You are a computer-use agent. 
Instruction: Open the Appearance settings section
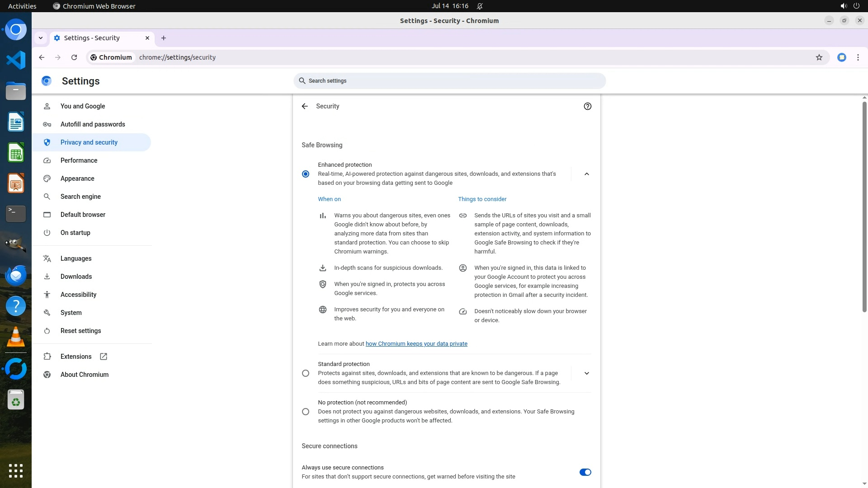pyautogui.click(x=77, y=178)
